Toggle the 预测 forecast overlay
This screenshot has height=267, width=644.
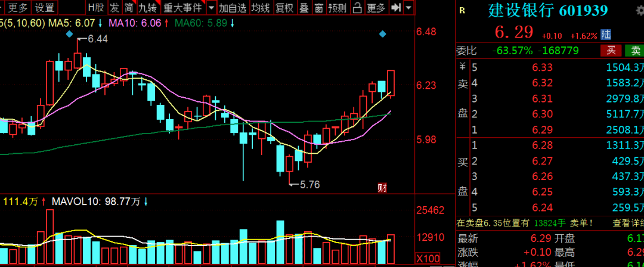[x=338, y=7]
